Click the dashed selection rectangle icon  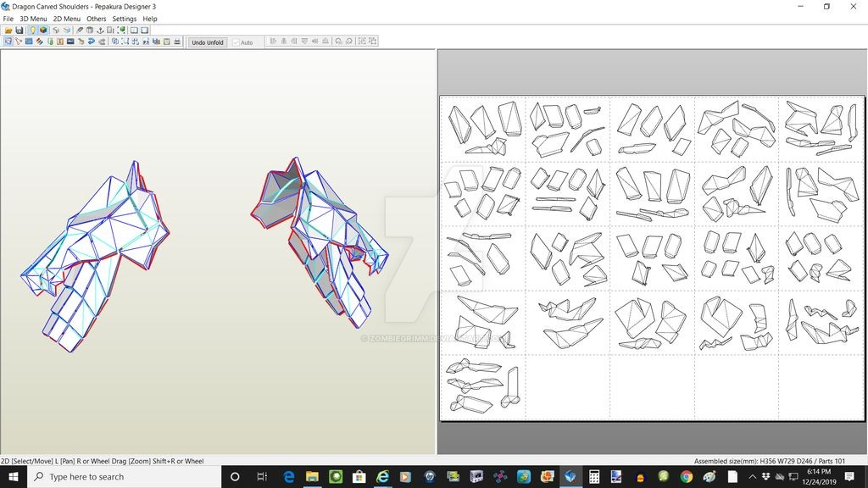pyautogui.click(x=125, y=42)
